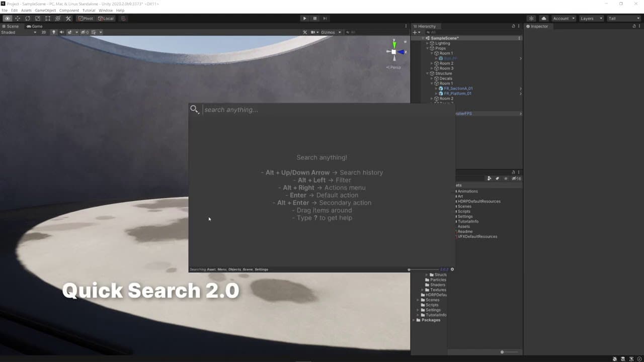Open the Edit menu
The width and height of the screenshot is (644, 362).
point(14,11)
